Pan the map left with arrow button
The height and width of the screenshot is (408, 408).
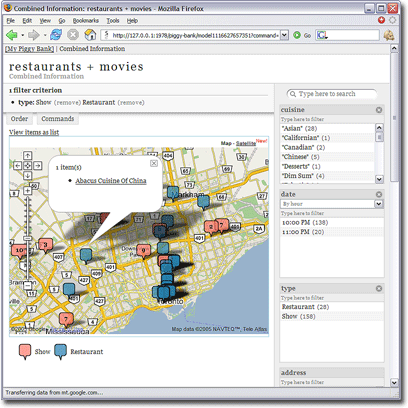[18, 165]
